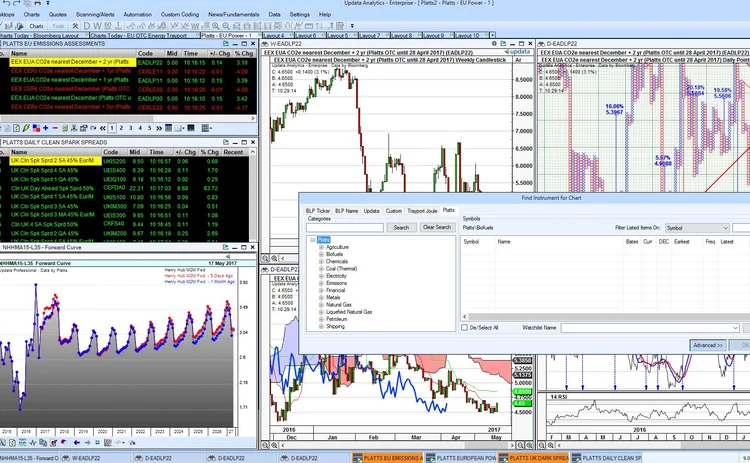Open the Scanning/Alerts menu
750x463 pixels.
tap(95, 14)
